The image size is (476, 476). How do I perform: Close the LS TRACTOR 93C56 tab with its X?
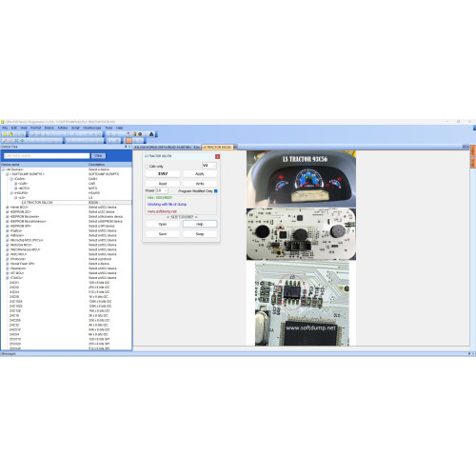point(235,147)
